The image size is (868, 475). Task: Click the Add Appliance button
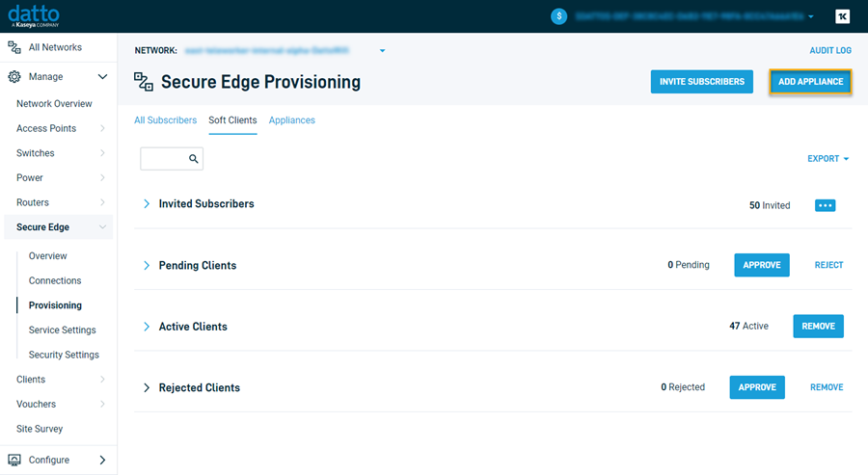tap(810, 82)
